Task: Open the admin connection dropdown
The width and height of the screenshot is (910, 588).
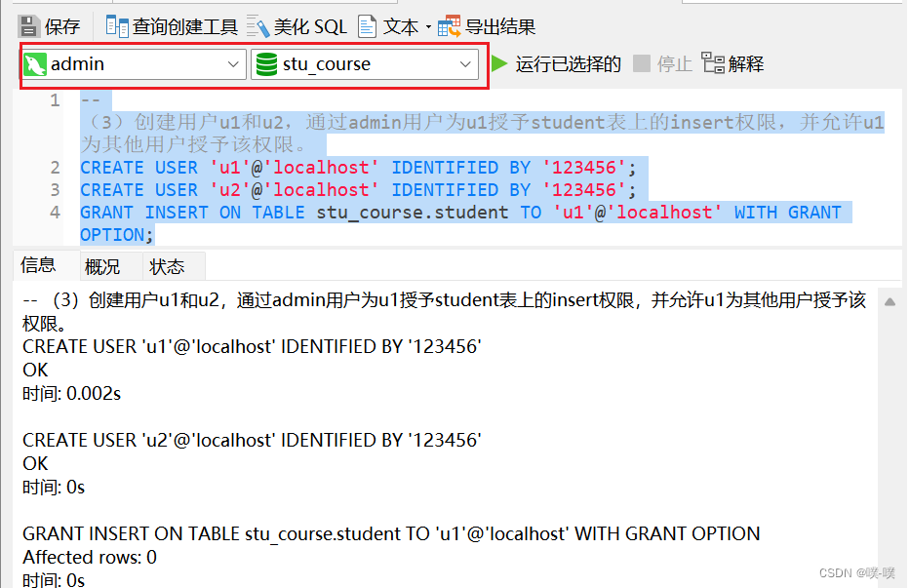Action: tap(234, 63)
